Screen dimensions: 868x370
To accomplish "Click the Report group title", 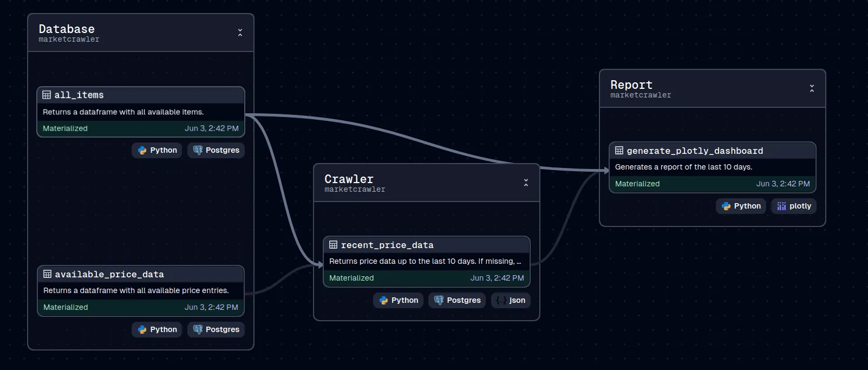I will 631,85.
